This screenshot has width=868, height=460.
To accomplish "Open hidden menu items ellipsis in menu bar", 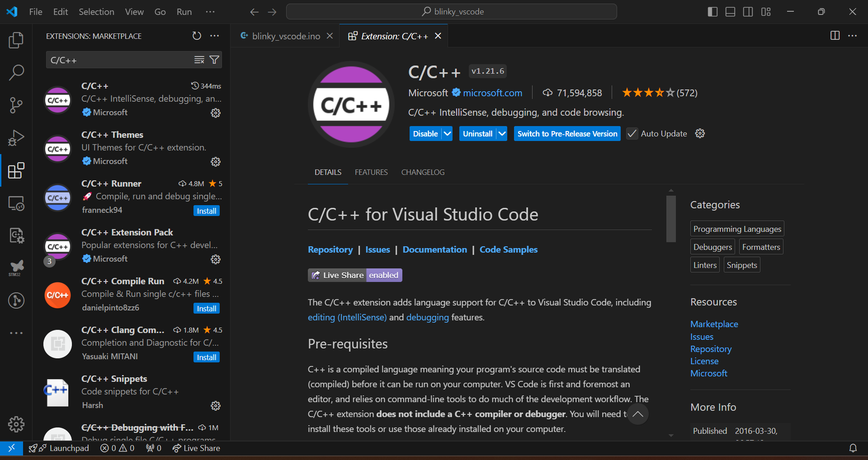I will tap(210, 12).
